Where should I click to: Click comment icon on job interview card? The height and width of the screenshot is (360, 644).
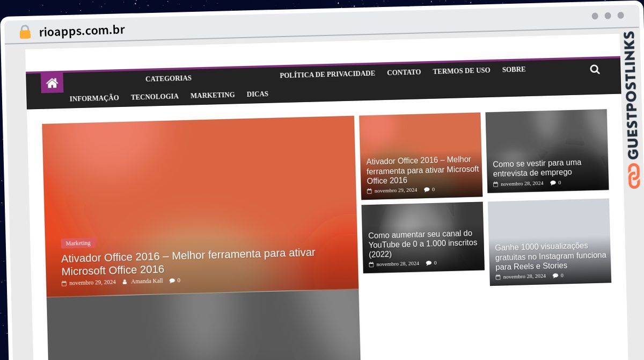553,183
